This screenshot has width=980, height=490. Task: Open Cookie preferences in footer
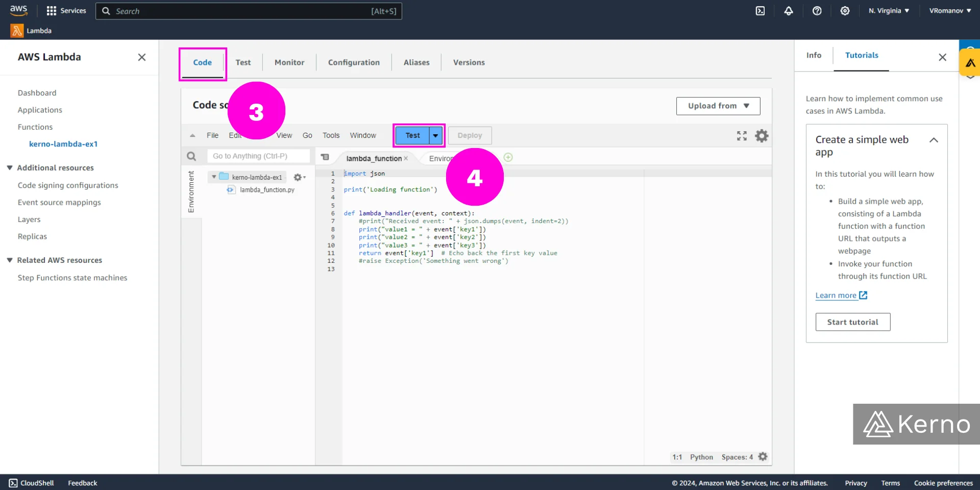pos(943,483)
